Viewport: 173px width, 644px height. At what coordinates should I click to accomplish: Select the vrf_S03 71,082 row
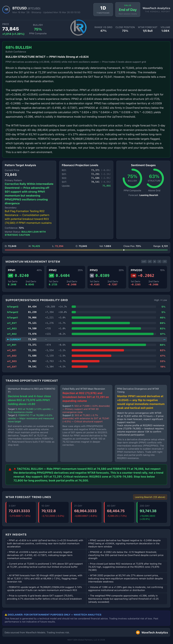[86, 361]
